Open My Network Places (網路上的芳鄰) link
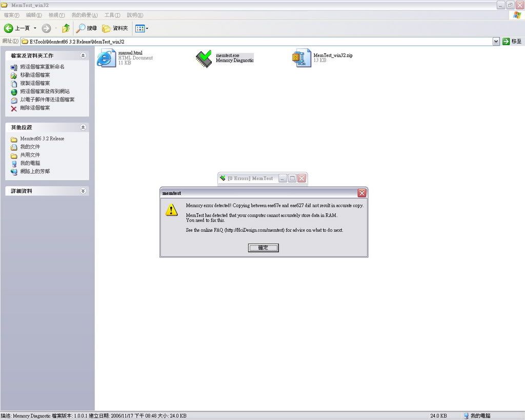Image resolution: width=525 pixels, height=420 pixels. (35, 171)
